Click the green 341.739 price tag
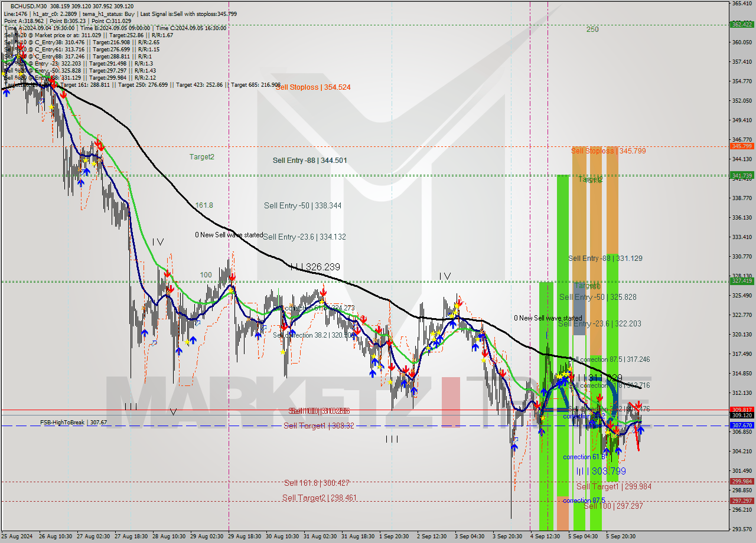756x543 pixels. (x=742, y=175)
